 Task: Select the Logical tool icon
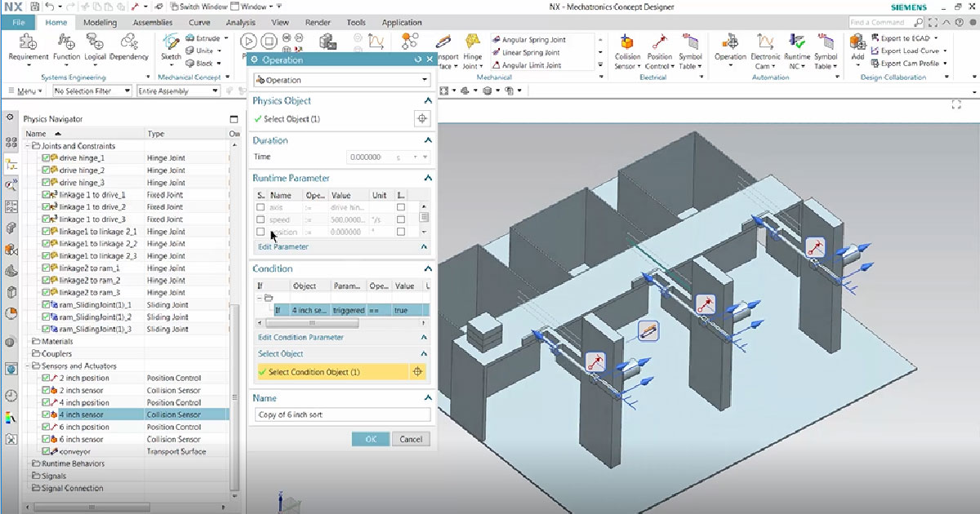(96, 42)
